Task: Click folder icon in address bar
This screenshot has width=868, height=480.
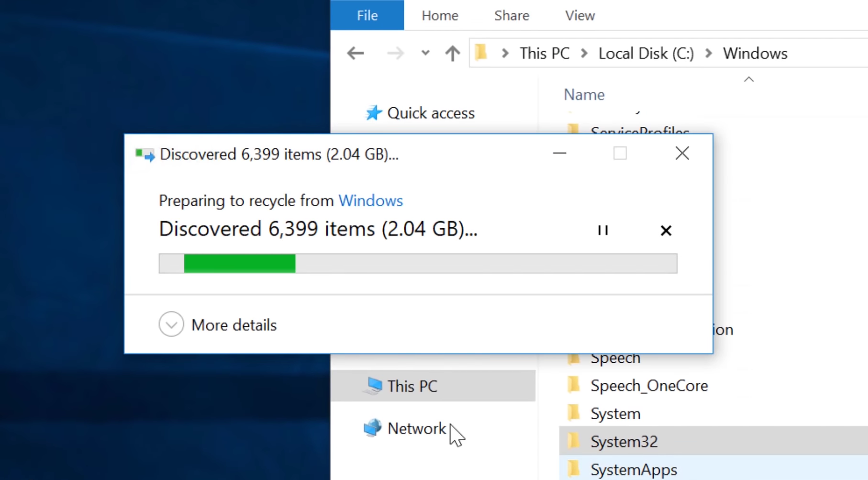Action: click(x=481, y=52)
